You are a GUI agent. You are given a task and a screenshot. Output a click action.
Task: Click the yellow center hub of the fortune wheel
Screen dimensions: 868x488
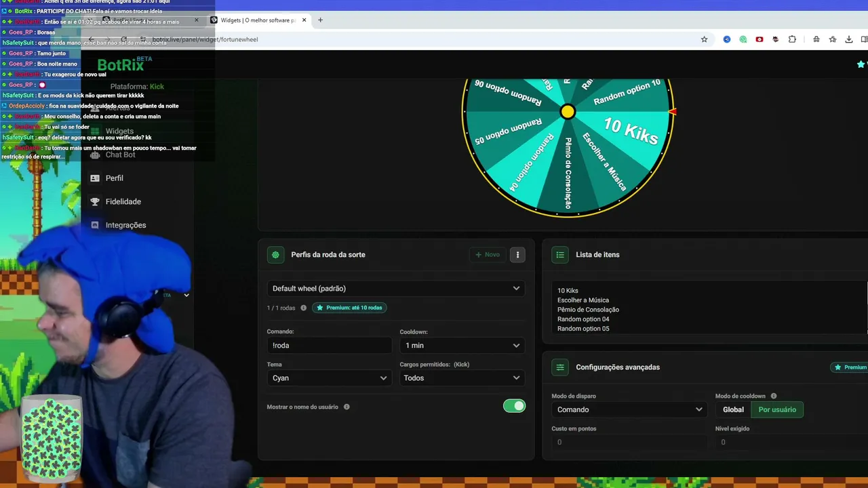point(568,112)
